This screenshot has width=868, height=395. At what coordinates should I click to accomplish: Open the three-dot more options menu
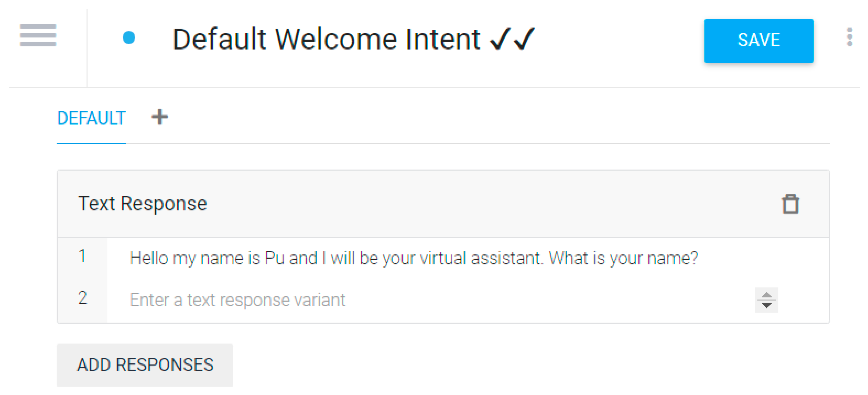click(x=849, y=37)
